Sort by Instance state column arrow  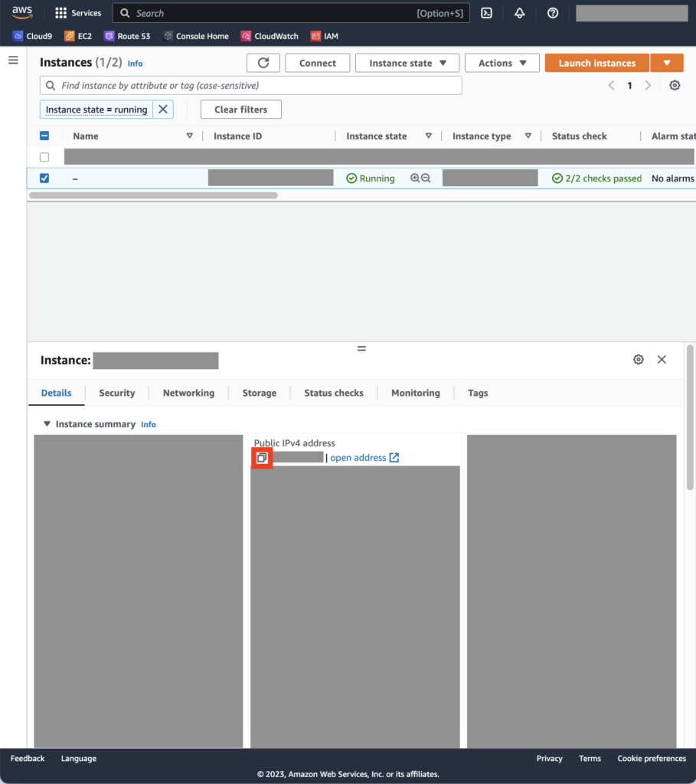429,136
